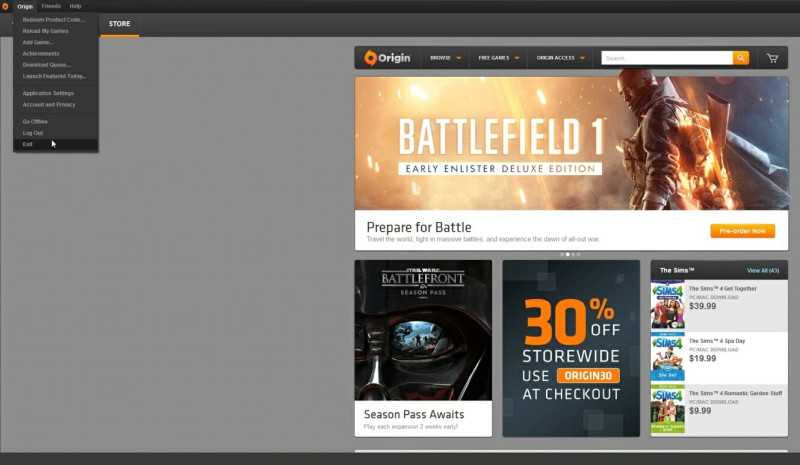The image size is (800, 465).
Task: Click the Prepare for Battle headline
Action: 419,227
